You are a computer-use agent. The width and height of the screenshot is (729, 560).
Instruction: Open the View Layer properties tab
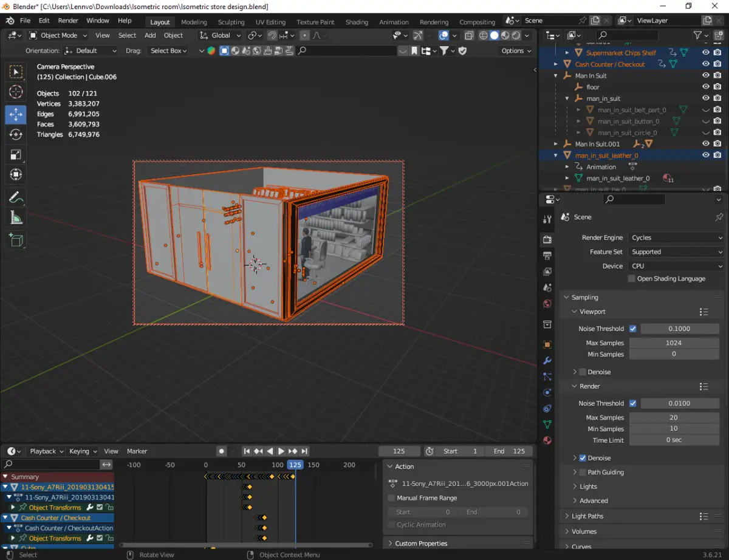[547, 271]
